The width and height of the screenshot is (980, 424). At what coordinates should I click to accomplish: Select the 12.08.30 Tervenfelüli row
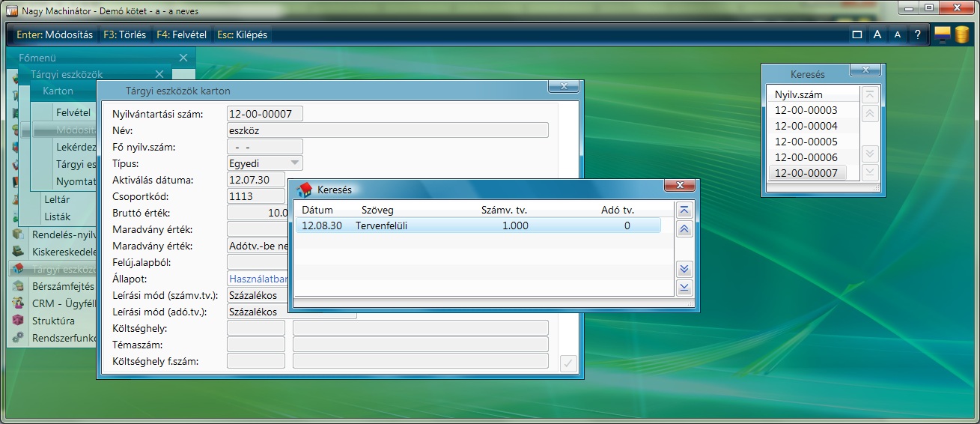tap(478, 225)
